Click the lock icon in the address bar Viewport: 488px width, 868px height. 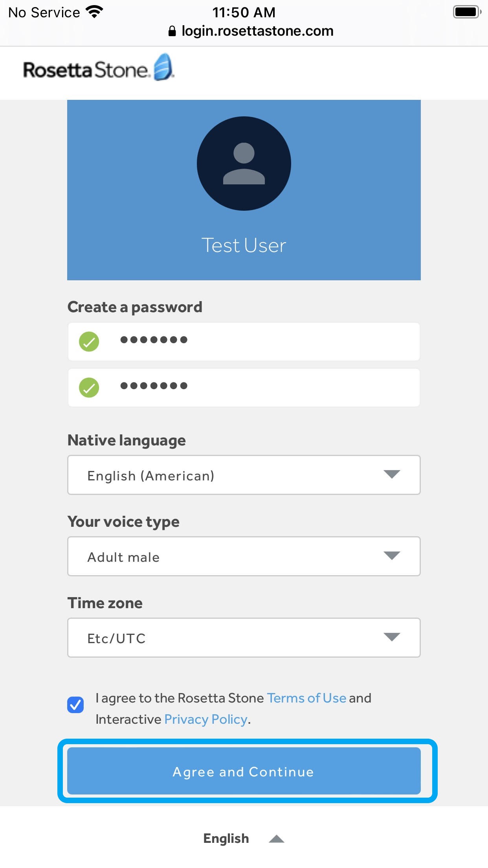click(x=172, y=31)
